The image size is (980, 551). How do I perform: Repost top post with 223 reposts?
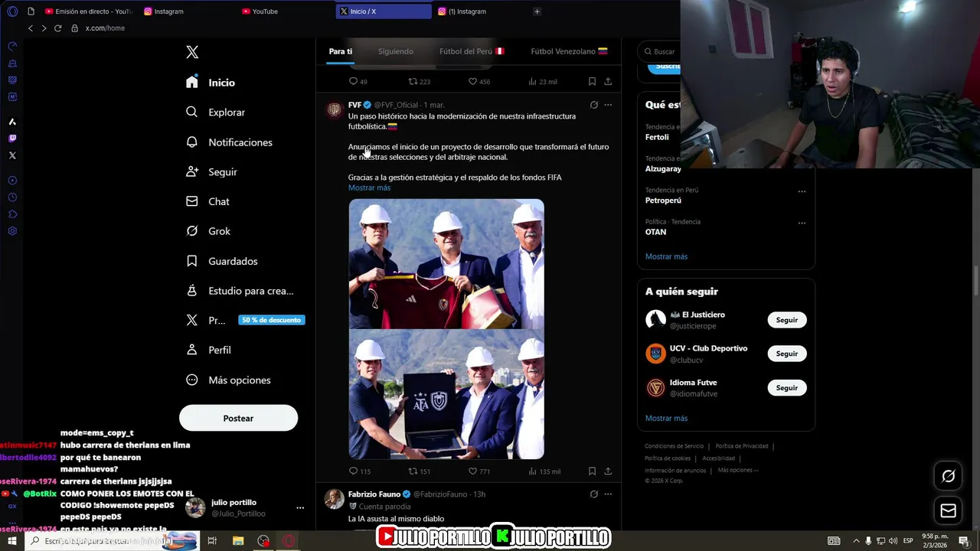[419, 81]
